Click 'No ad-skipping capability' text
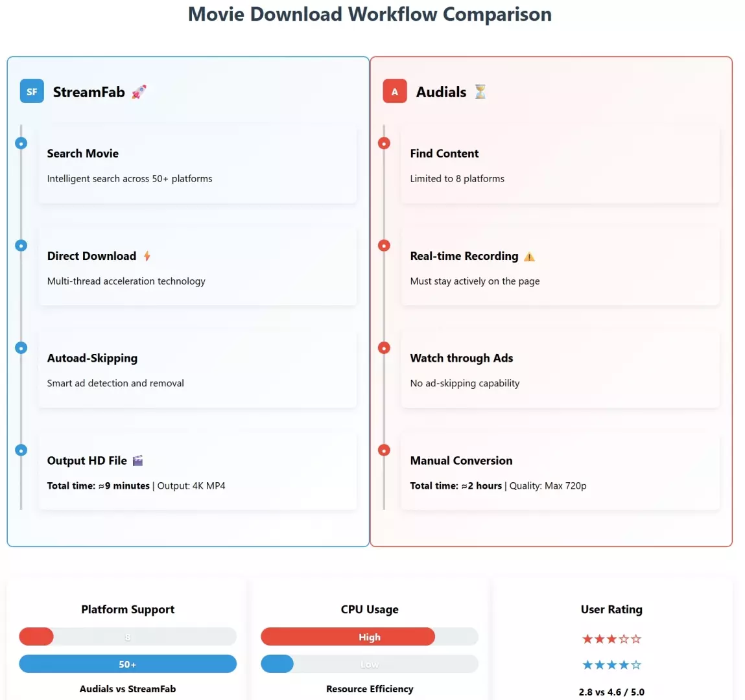Screen dimensions: 745x700 (x=465, y=383)
